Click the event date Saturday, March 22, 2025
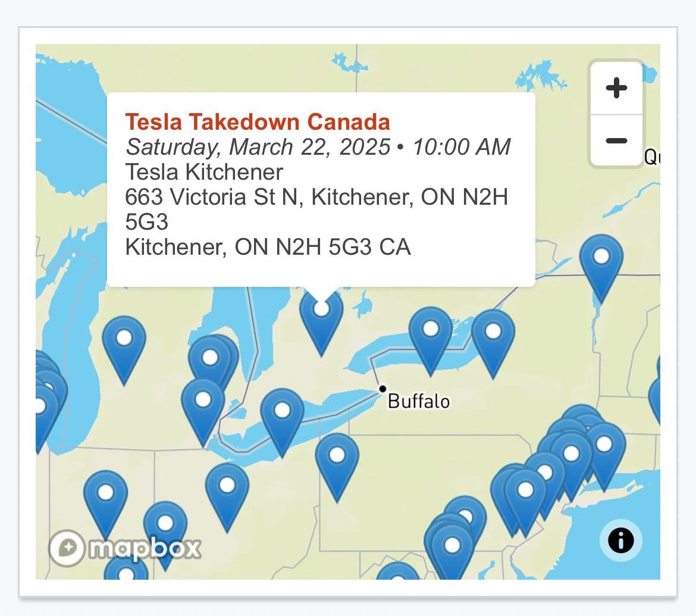This screenshot has height=616, width=696. (x=258, y=147)
